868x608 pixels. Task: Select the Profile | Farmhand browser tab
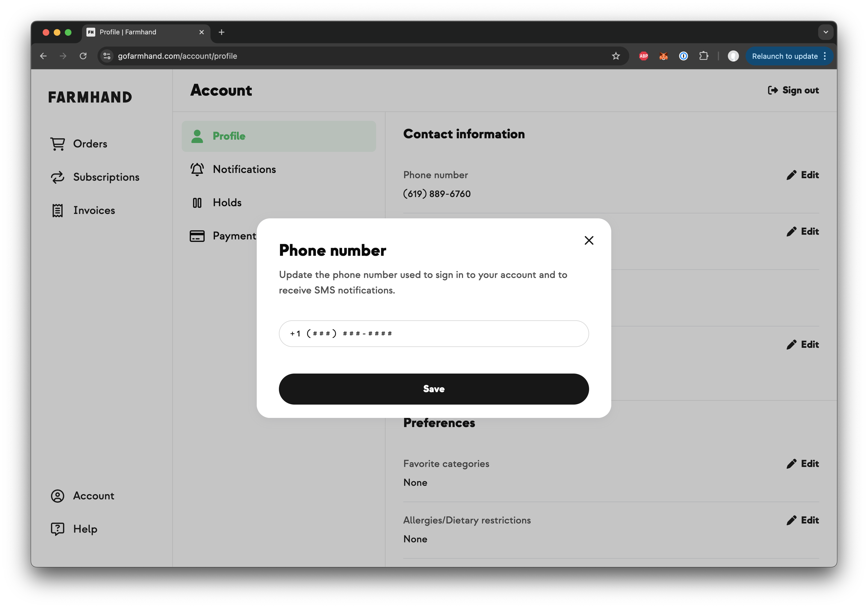(x=146, y=32)
